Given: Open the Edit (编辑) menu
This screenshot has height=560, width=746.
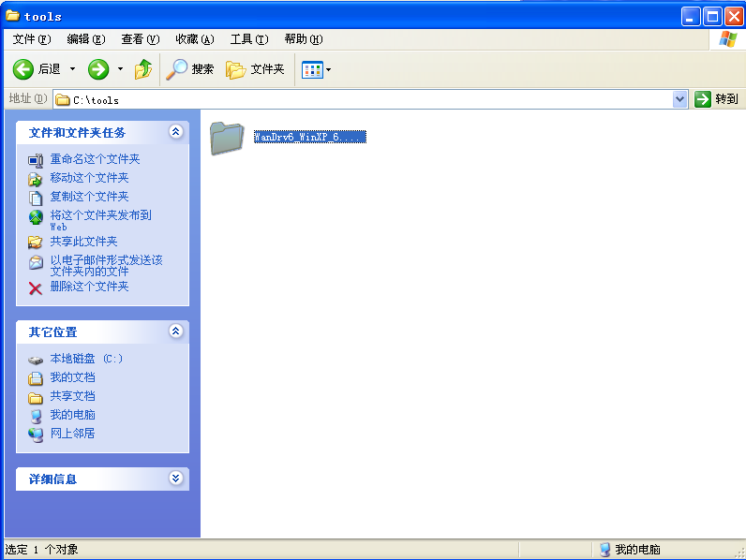Looking at the screenshot, I should click(85, 39).
